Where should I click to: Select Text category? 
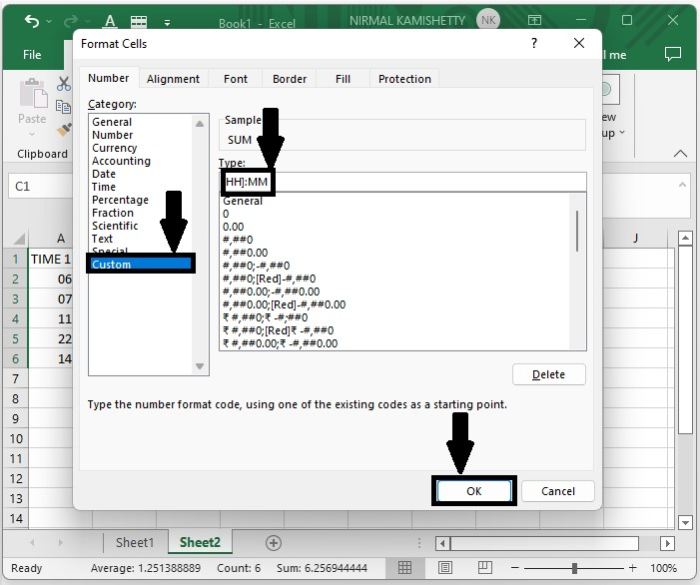[x=102, y=238]
